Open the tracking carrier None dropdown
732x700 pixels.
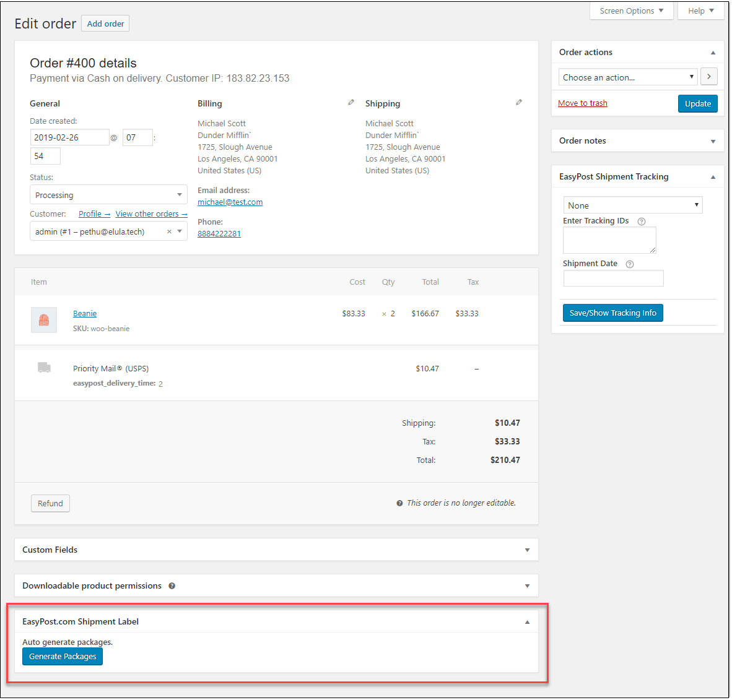click(632, 205)
